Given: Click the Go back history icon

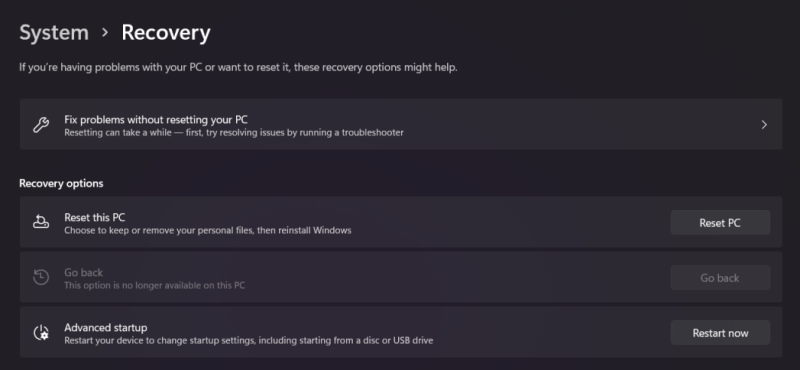Looking at the screenshot, I should tap(41, 277).
